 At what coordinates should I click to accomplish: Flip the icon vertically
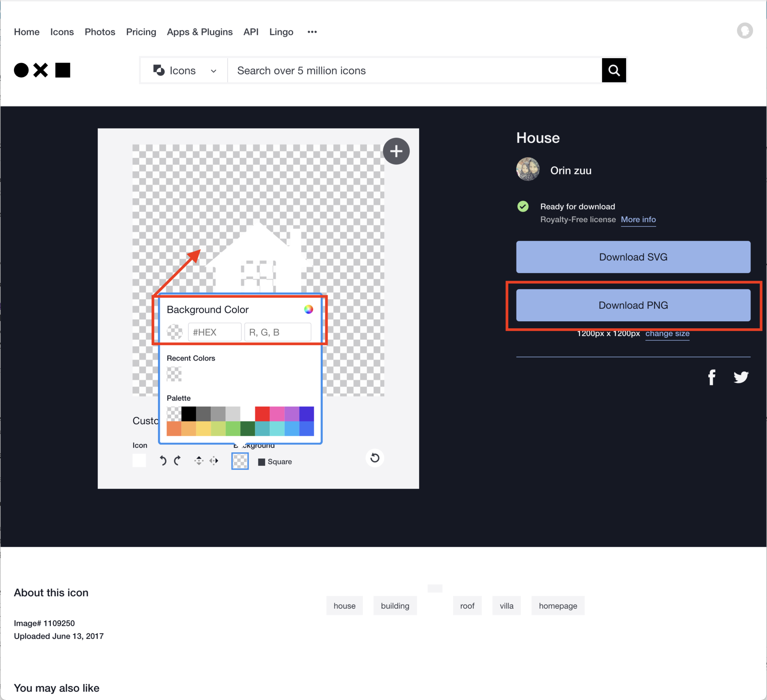[x=198, y=461]
